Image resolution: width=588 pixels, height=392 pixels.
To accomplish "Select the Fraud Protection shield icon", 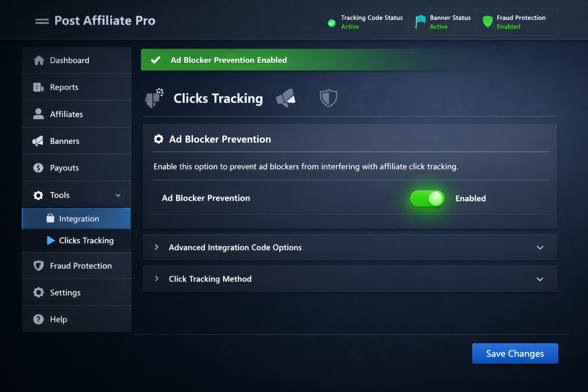I will point(38,265).
